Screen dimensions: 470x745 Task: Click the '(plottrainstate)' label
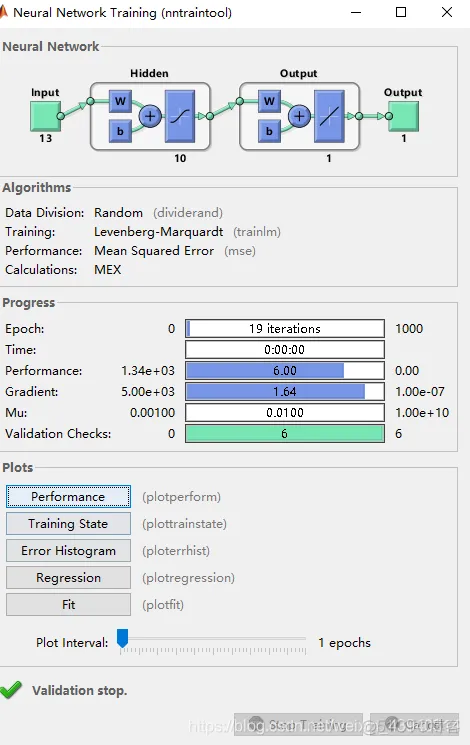tap(184, 524)
